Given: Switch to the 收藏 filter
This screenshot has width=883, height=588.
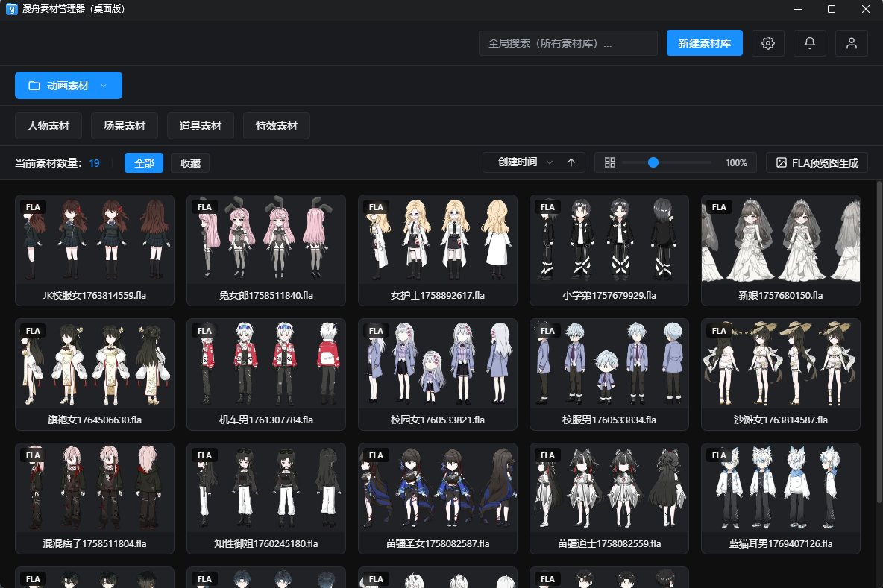Looking at the screenshot, I should pyautogui.click(x=190, y=163).
